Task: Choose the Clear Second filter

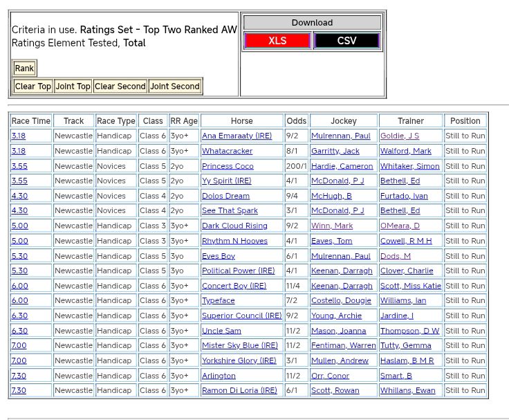Action: [120, 86]
